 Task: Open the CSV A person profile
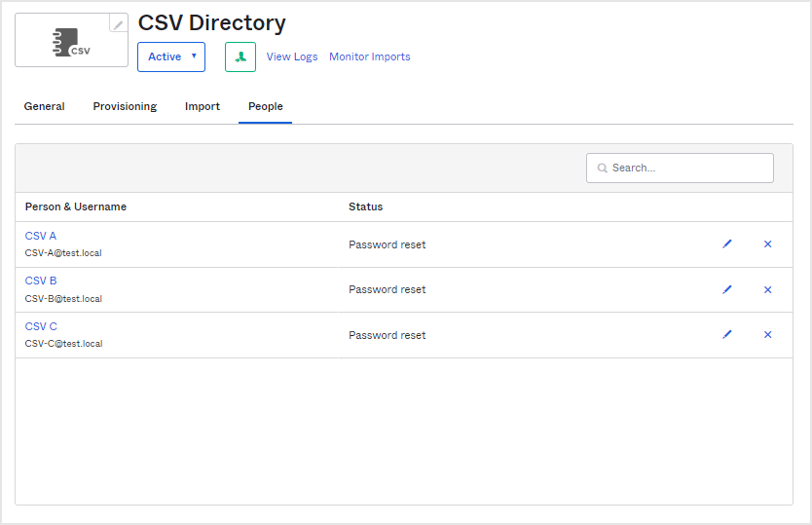click(41, 236)
